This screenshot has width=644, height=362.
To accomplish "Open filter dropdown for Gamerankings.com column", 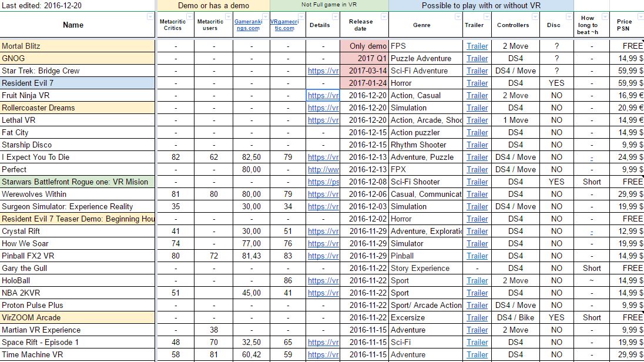I will (265, 17).
